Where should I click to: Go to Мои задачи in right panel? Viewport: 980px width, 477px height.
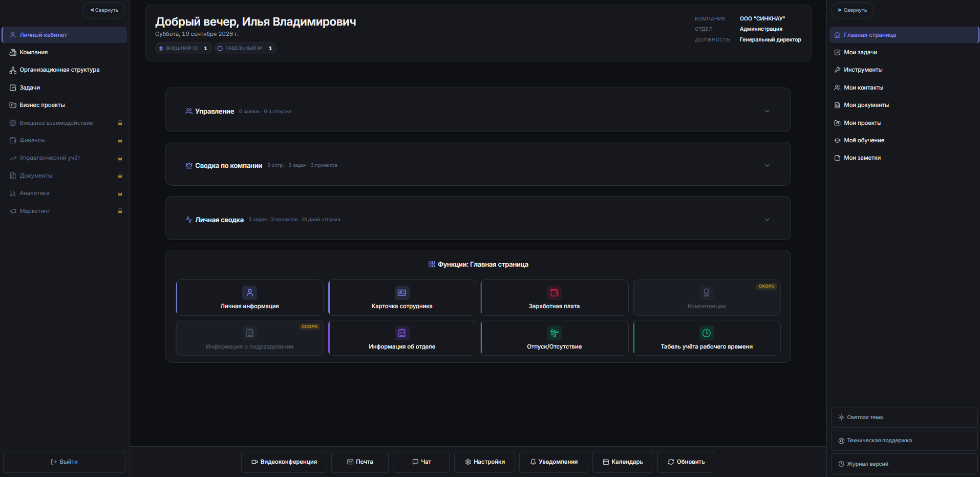904,52
